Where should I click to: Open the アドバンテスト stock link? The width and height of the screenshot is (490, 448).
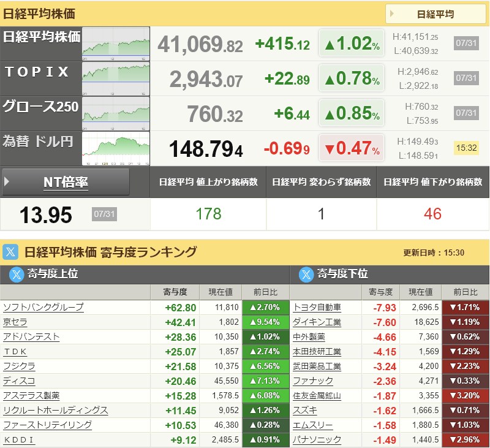(31, 336)
